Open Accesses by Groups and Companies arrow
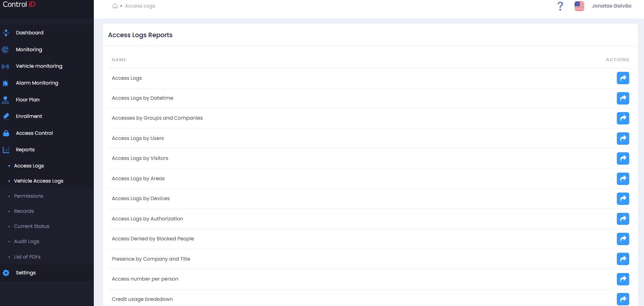Image resolution: width=644 pixels, height=306 pixels. (x=623, y=118)
